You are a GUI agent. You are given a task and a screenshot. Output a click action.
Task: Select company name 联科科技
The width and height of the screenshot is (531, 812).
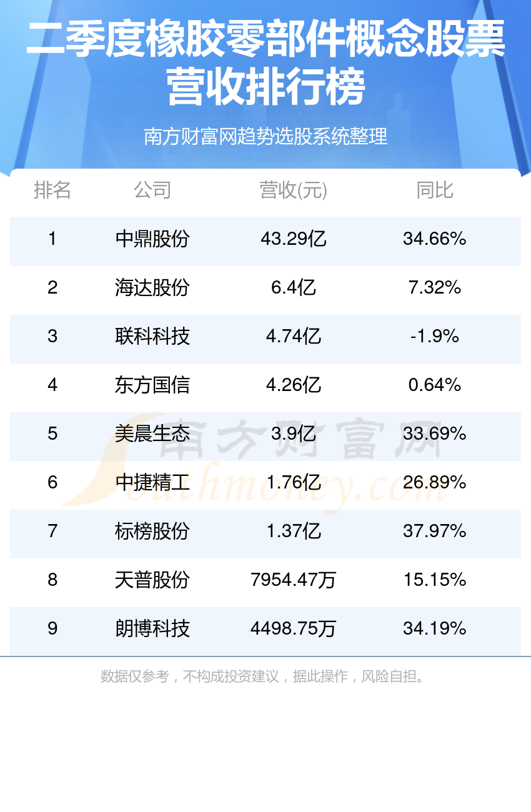(152, 336)
